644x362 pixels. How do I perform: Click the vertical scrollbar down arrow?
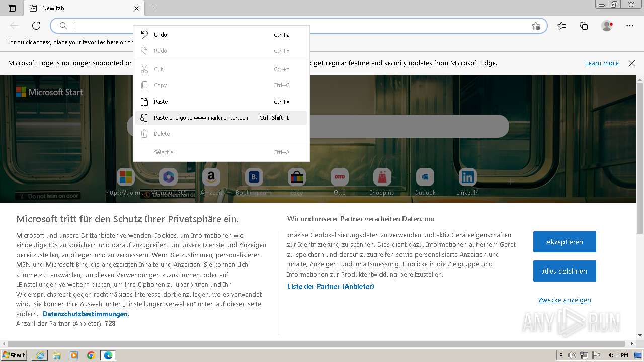pos(640,335)
